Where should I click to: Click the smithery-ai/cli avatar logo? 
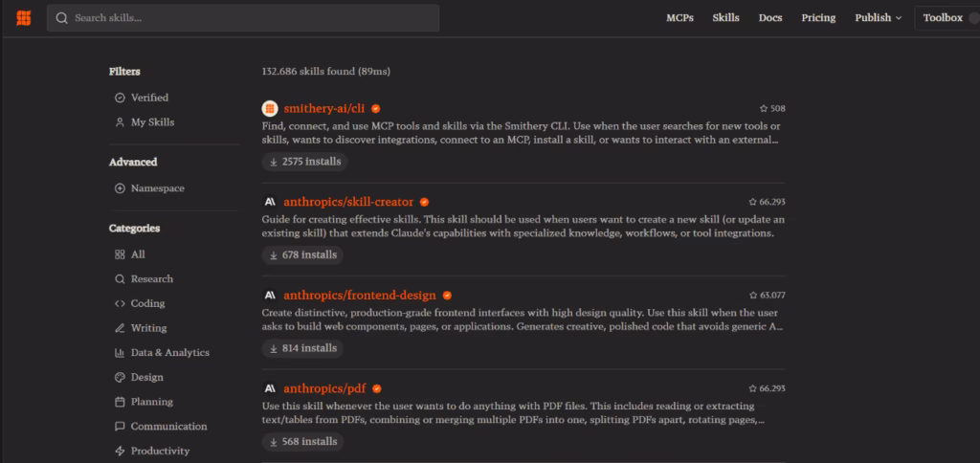(x=269, y=109)
